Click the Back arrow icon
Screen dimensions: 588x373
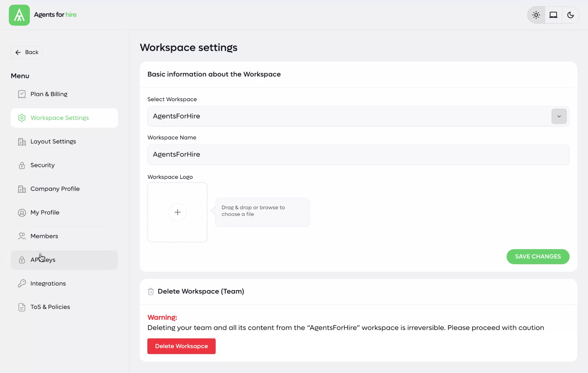(x=18, y=52)
